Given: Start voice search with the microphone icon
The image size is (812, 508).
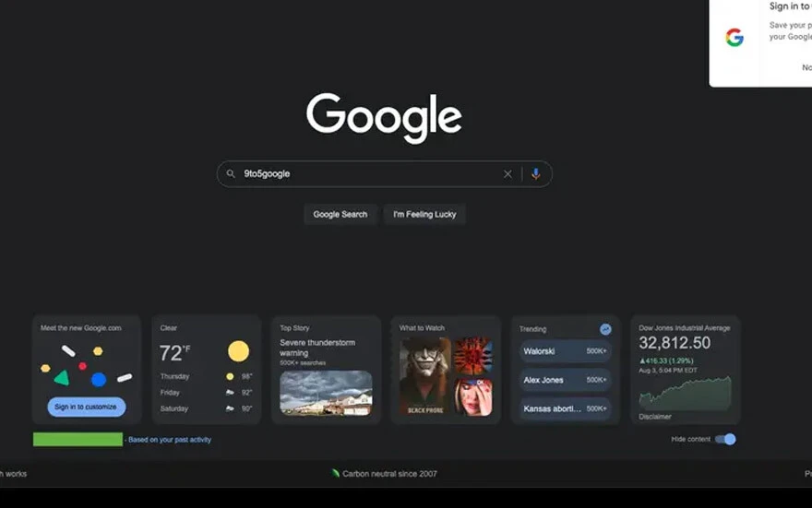Looking at the screenshot, I should (x=536, y=174).
